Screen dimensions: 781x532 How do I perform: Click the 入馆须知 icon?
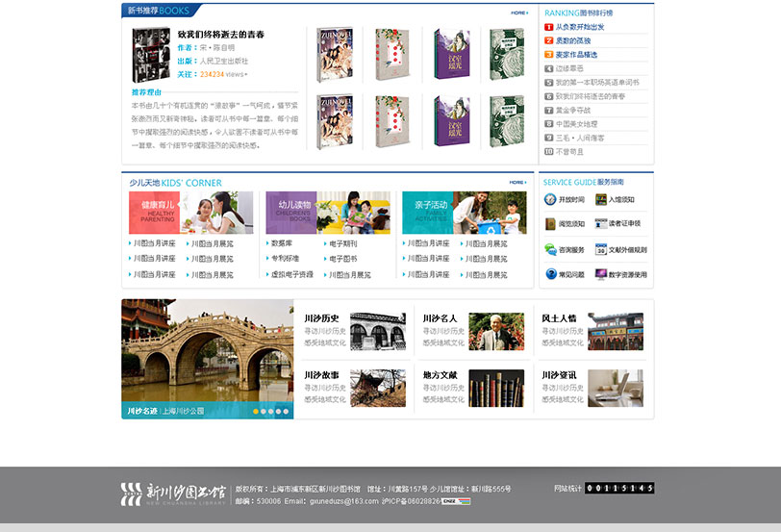point(601,200)
